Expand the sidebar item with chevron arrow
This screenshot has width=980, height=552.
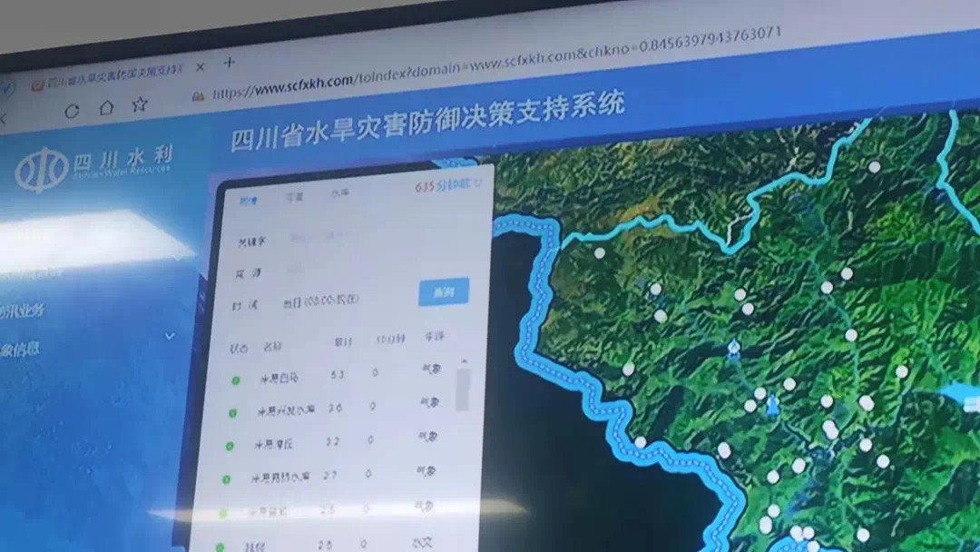point(170,336)
